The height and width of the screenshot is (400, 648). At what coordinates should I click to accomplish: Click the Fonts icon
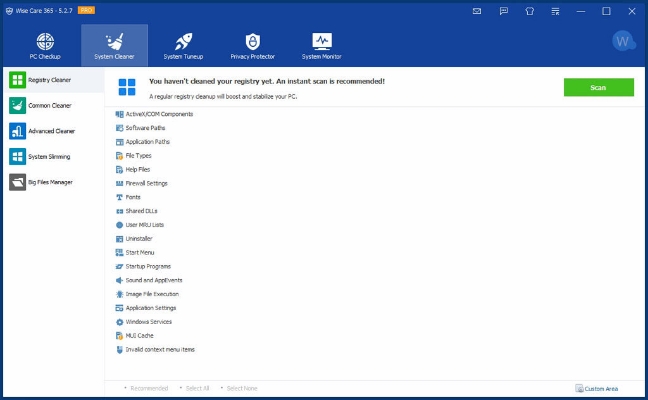119,197
